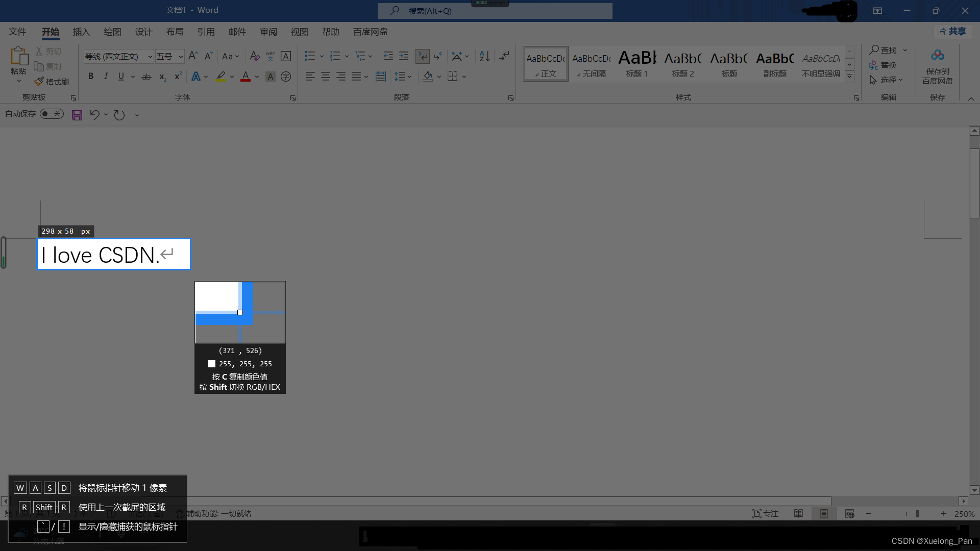The width and height of the screenshot is (980, 551).
Task: Decrease font size with shrink icon
Action: [x=208, y=56]
